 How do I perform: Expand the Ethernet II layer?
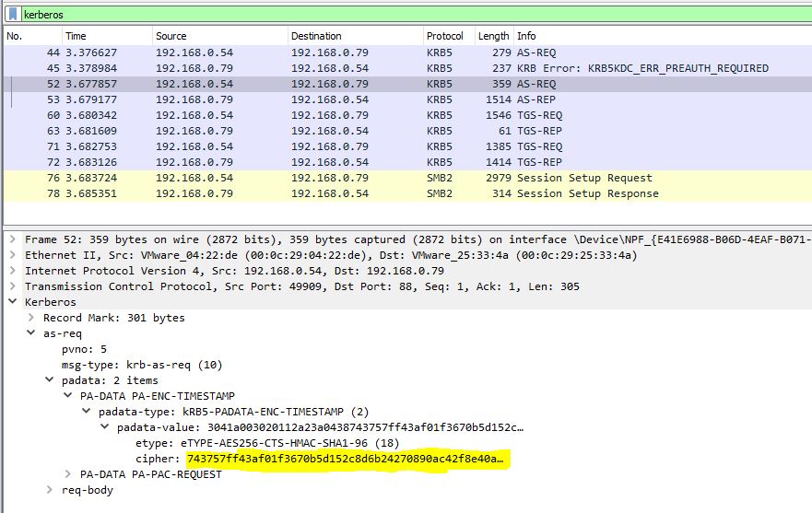(12, 255)
